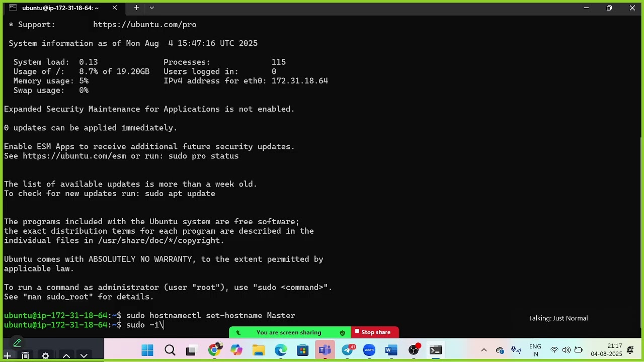Click the green pen annotation icon
644x362 pixels.
17,343
